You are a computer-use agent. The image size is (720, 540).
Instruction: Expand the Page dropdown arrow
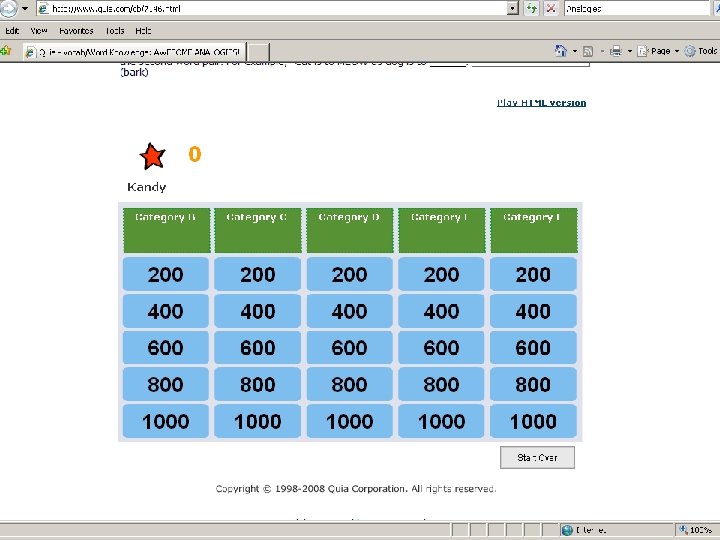coord(676,51)
